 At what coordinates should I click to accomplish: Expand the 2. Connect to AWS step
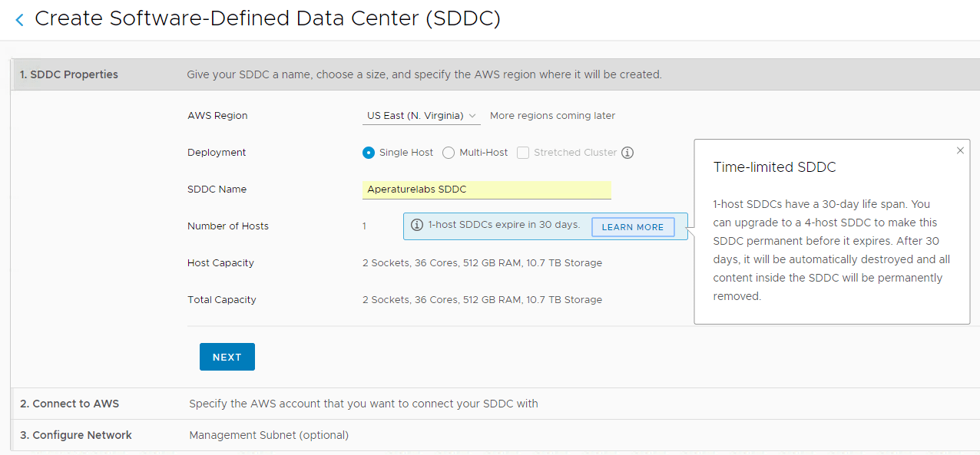click(x=70, y=404)
